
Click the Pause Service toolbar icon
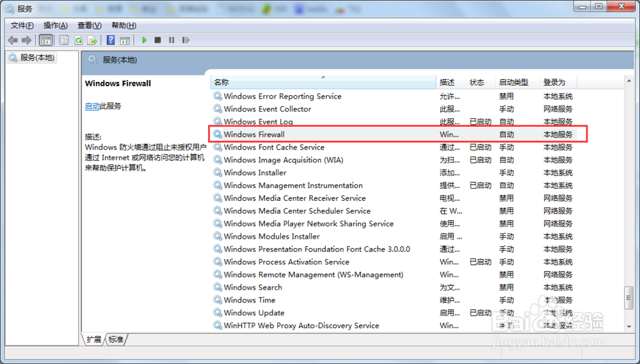click(172, 40)
